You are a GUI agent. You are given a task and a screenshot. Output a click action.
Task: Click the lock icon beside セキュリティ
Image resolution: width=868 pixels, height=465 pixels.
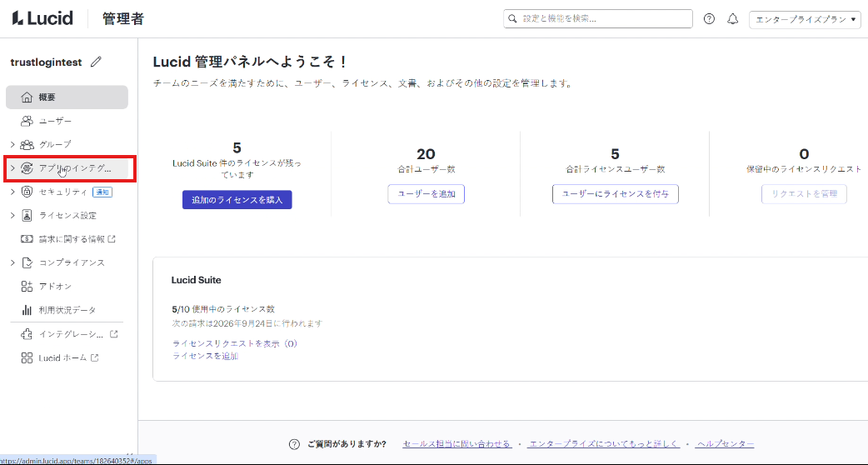tap(27, 192)
